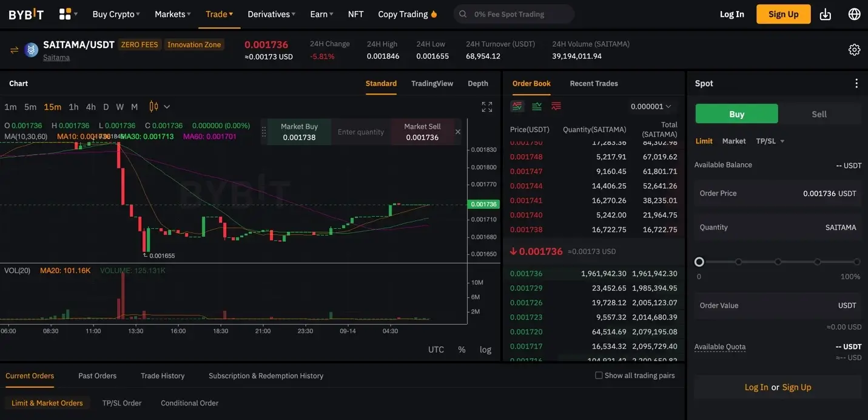Click the Sign Up header button
Screen dimensions: 868x420
pyautogui.click(x=783, y=14)
